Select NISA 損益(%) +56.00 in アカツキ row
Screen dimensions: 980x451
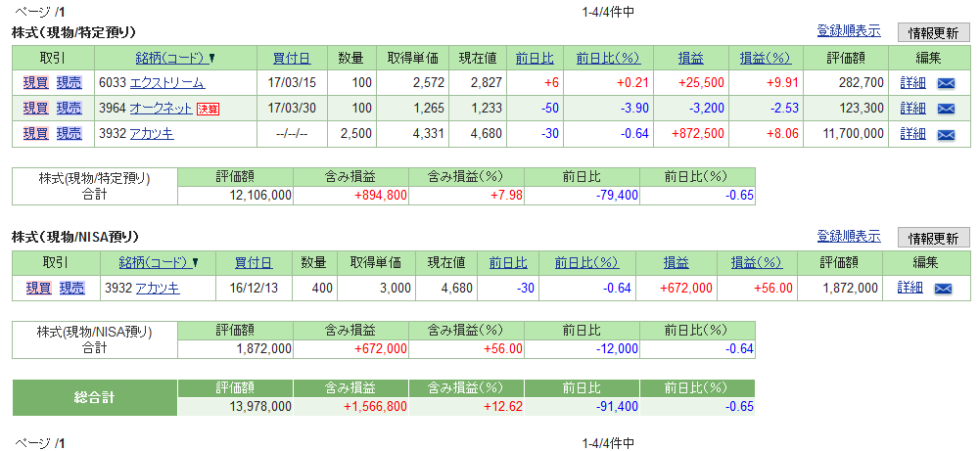756,289
